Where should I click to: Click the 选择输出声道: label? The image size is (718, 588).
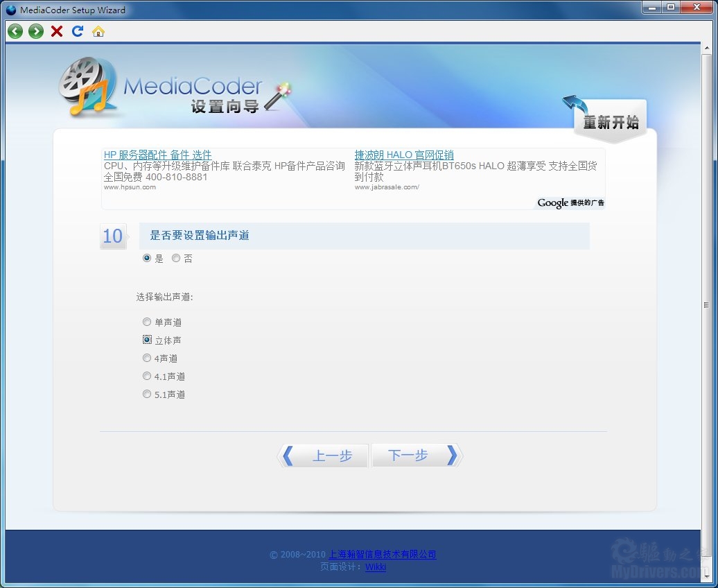click(164, 297)
